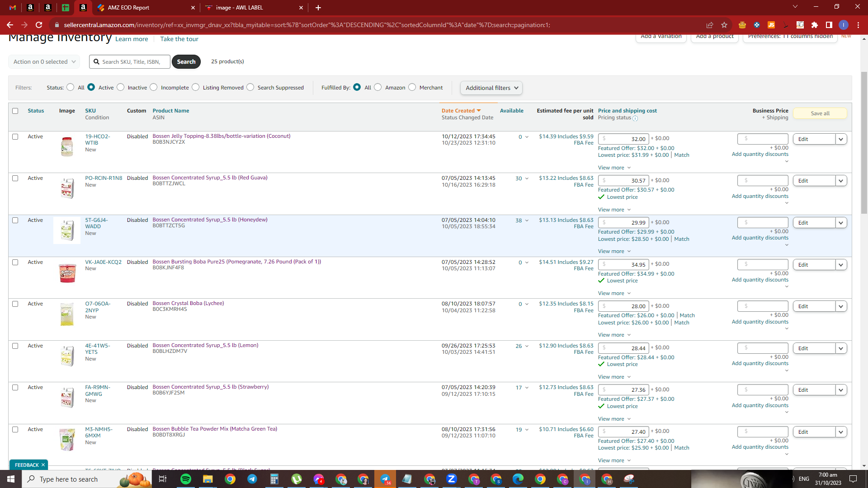Click the page vertical scrollbar
868x488 pixels.
click(x=864, y=142)
